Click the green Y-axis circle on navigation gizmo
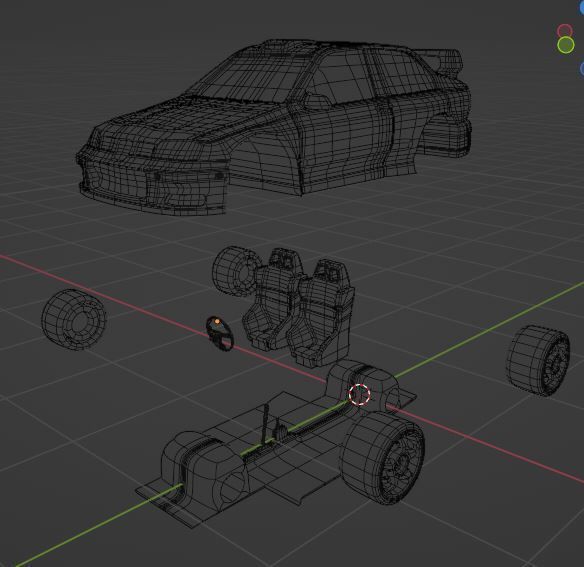584x567 pixels. (565, 45)
